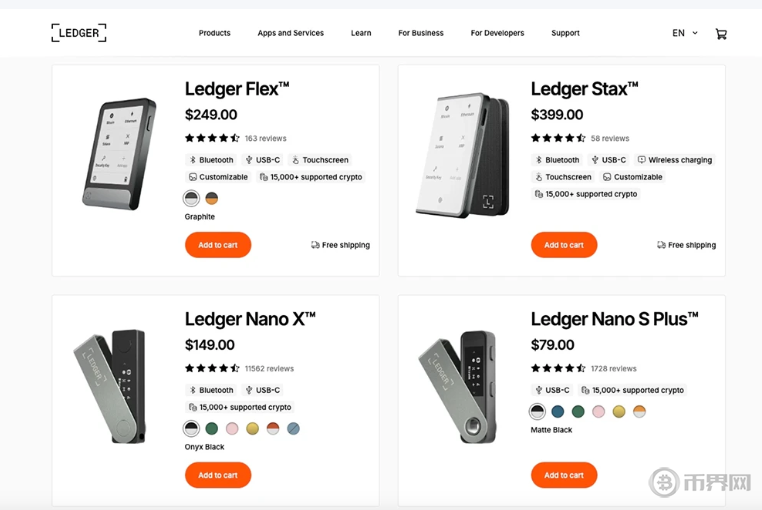Click the free shipping truck icon under Ledger Stax
The image size is (762, 510).
pos(661,245)
